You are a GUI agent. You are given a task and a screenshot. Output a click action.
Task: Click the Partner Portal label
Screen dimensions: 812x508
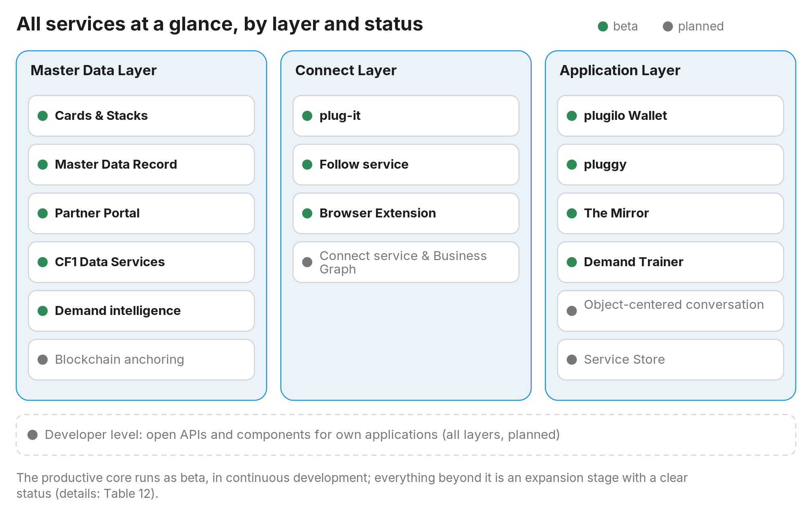pos(97,213)
